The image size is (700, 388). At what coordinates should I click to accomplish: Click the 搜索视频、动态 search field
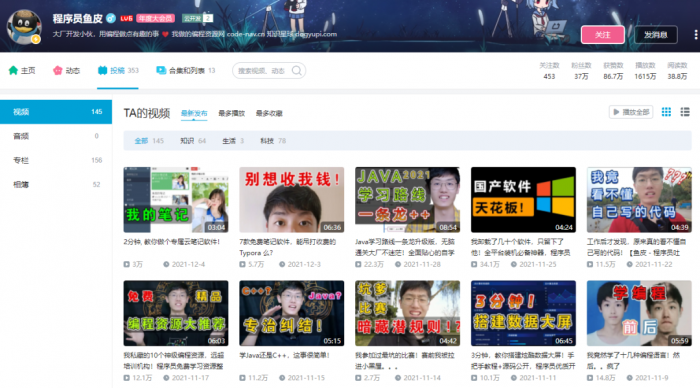click(269, 71)
